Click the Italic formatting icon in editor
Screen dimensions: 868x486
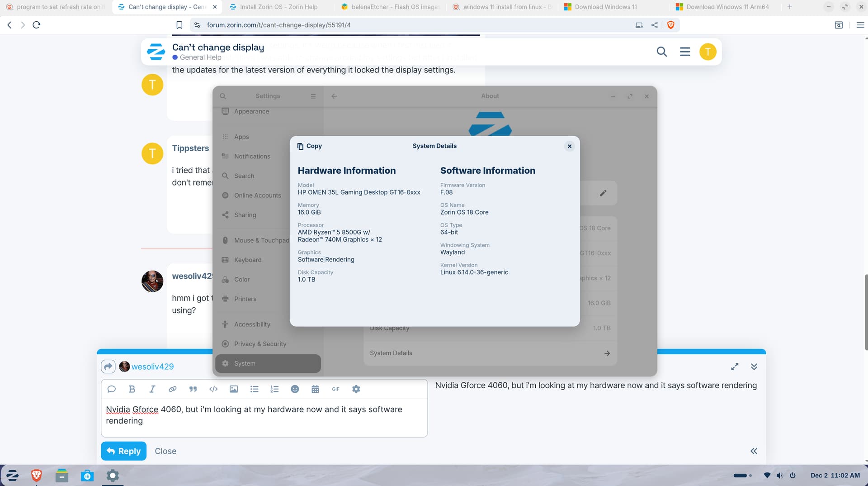(x=152, y=389)
